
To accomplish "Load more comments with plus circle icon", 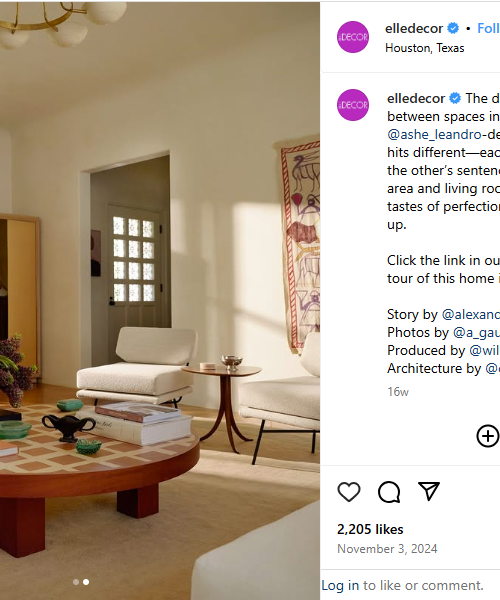I will [x=488, y=436].
